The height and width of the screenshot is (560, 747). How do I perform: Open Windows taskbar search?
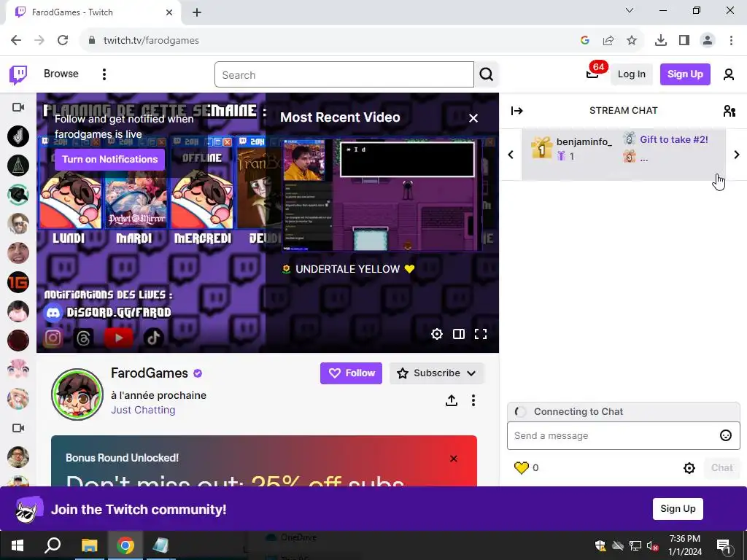pyautogui.click(x=53, y=545)
